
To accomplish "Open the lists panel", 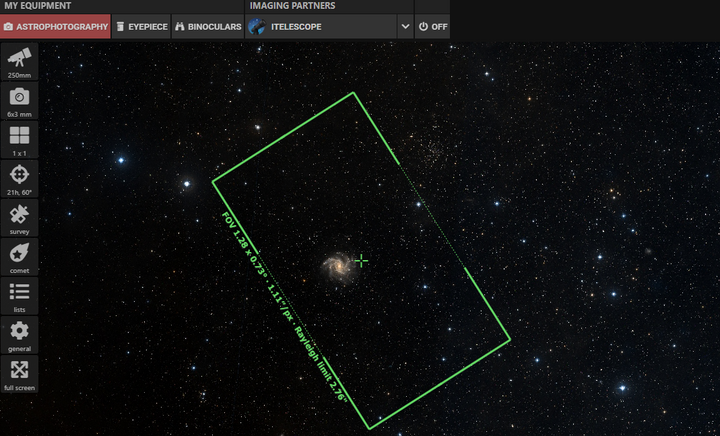I will point(19,296).
